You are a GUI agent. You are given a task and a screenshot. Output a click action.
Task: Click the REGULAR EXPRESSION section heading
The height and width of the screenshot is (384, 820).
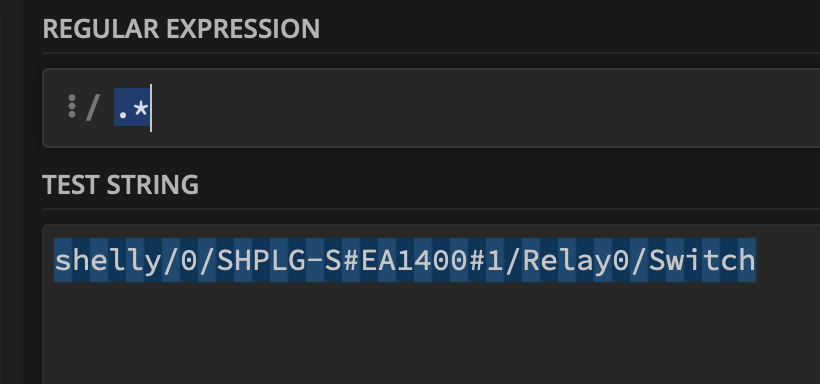(181, 29)
